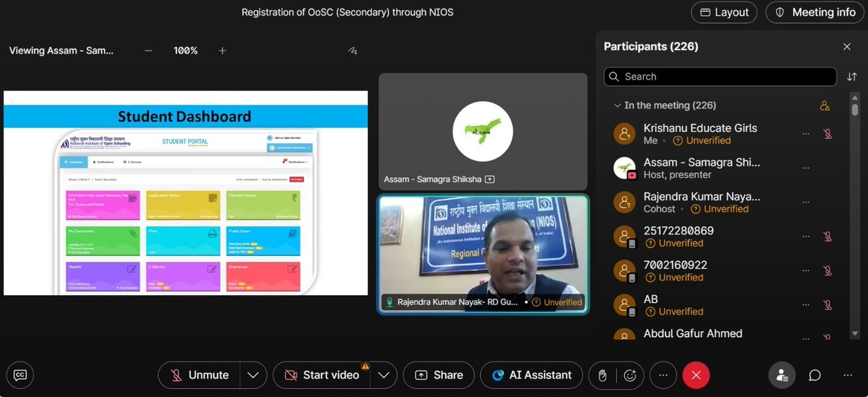Open the annotate tool
The width and height of the screenshot is (868, 397).
coord(352,51)
